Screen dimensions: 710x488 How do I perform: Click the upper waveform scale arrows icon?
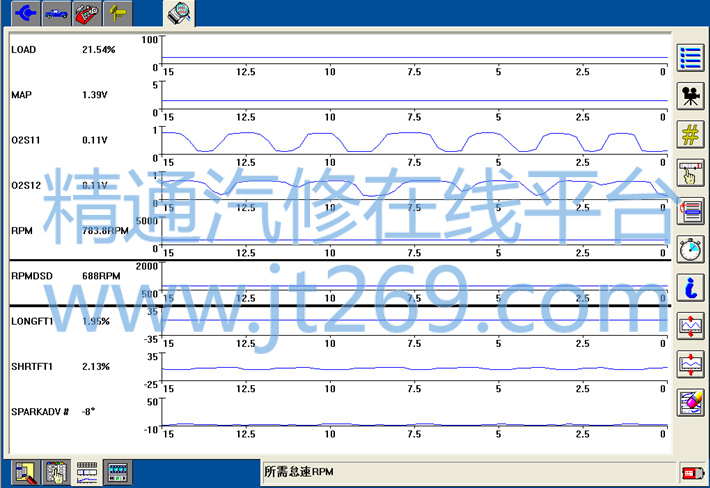691,326
